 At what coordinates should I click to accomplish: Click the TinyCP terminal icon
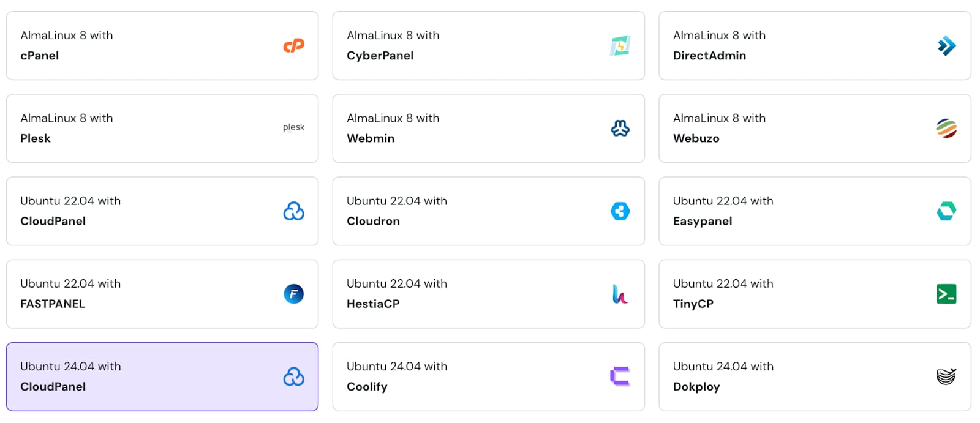click(x=947, y=294)
